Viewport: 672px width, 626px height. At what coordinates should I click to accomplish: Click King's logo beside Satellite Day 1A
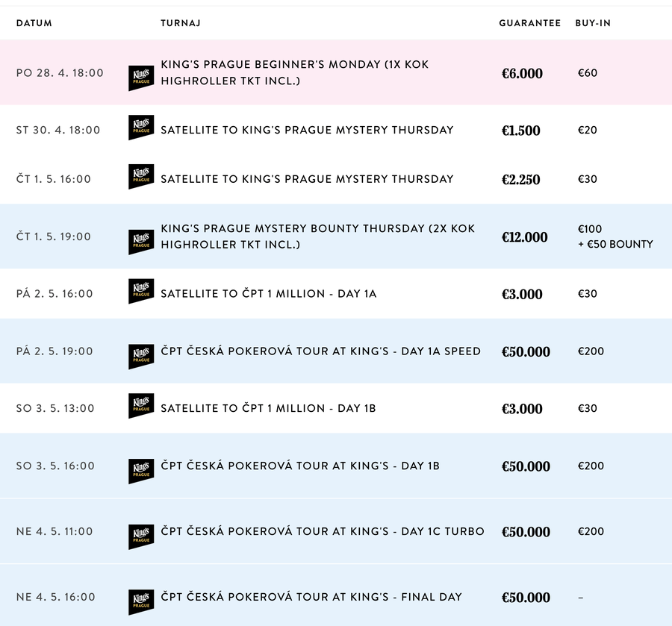(x=141, y=291)
